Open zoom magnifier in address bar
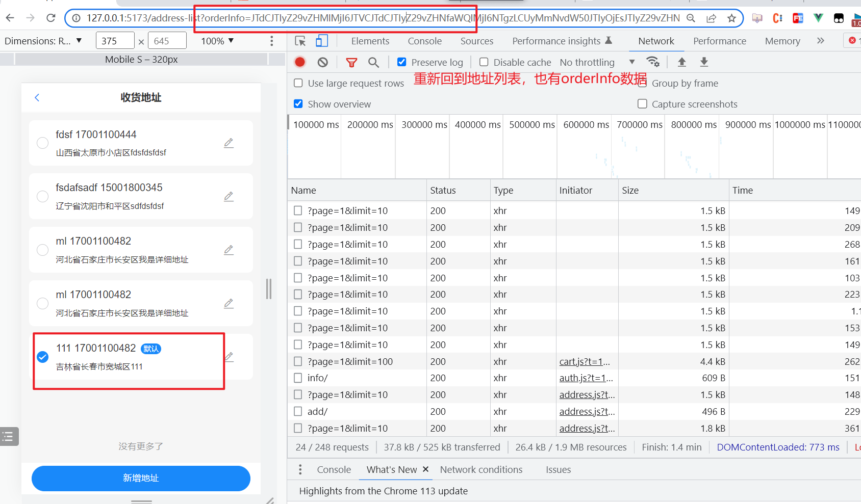Screen dimensions: 861x504 691,18
